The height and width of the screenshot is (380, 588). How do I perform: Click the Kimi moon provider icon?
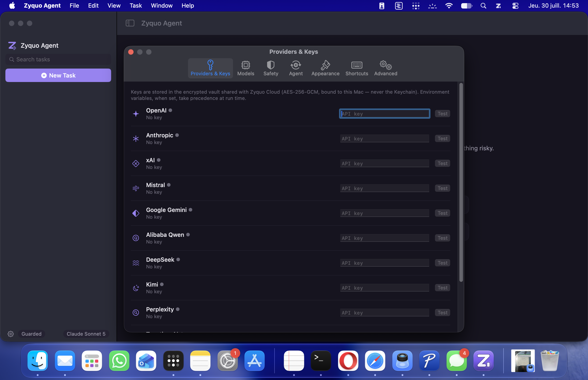click(x=136, y=288)
